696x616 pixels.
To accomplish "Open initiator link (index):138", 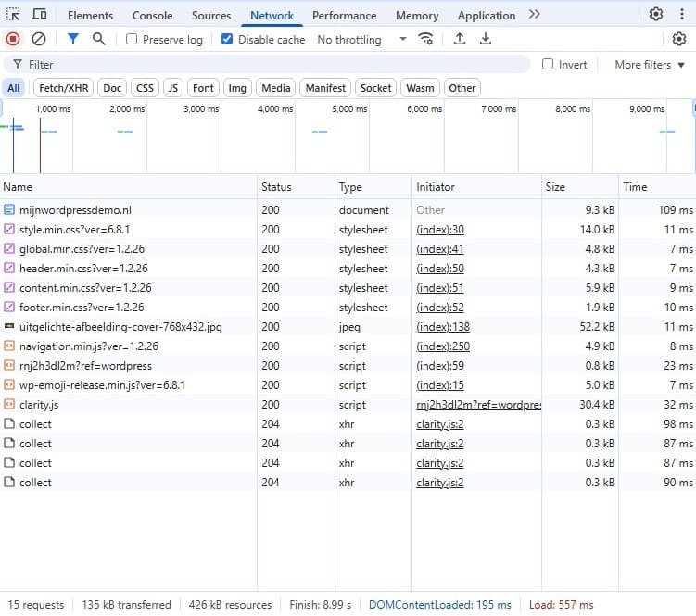I will point(443,327).
